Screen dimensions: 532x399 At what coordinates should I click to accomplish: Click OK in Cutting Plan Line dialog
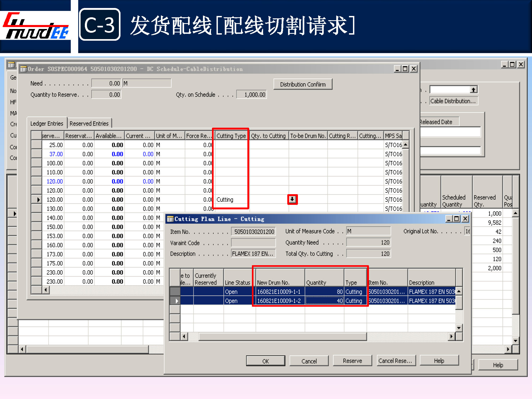click(265, 361)
